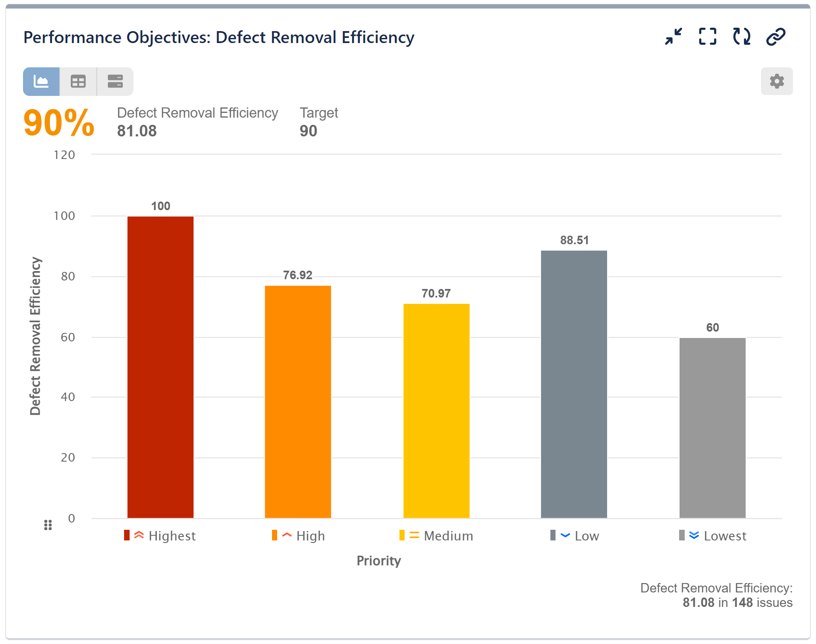
Task: Copy the gadget link
Action: click(x=775, y=37)
